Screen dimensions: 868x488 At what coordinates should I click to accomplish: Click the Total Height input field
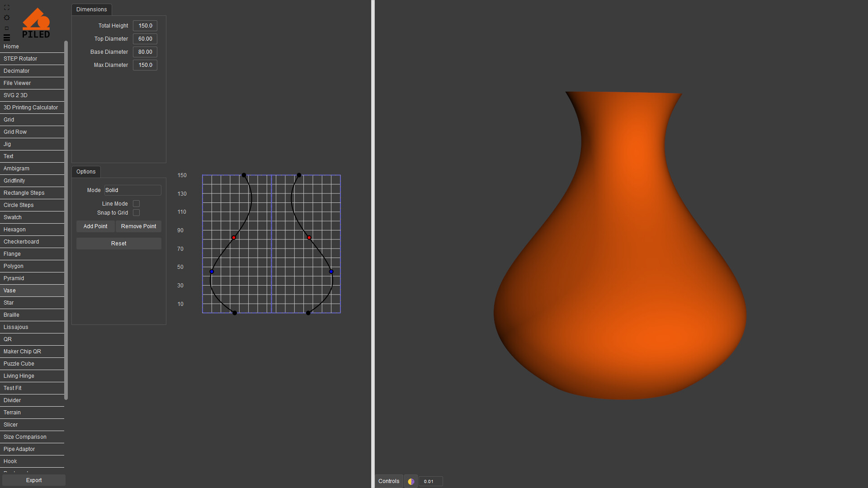[145, 26]
